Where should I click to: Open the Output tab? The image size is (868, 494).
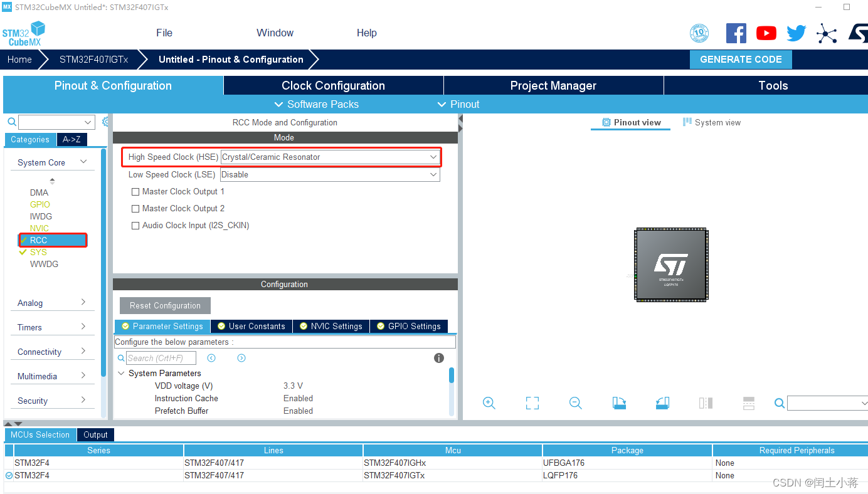click(x=95, y=435)
